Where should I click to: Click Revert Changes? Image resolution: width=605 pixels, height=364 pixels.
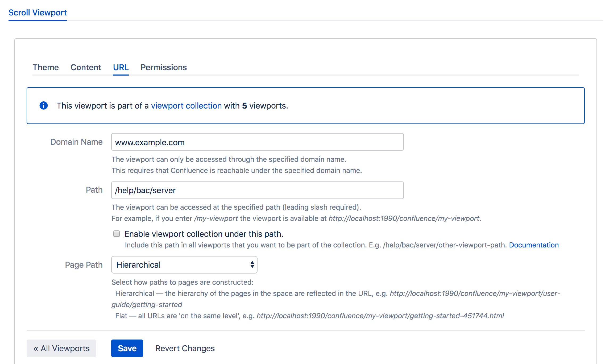coord(185,348)
